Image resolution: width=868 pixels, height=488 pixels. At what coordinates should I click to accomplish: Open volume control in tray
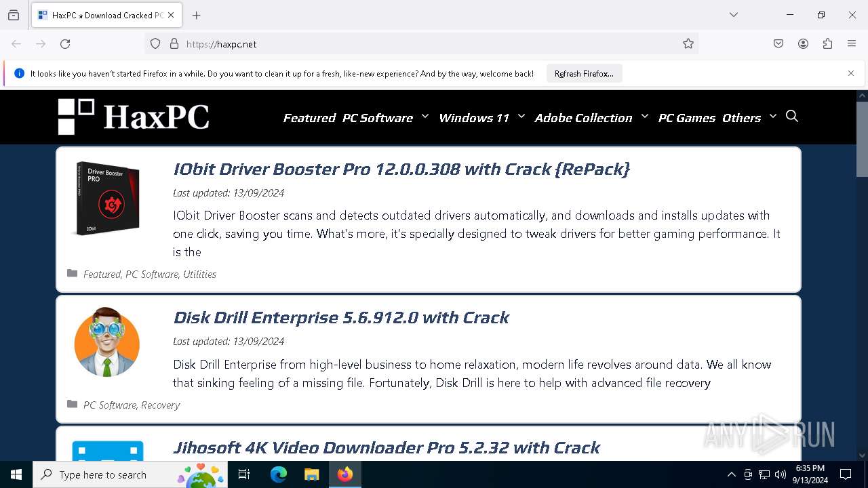781,474
